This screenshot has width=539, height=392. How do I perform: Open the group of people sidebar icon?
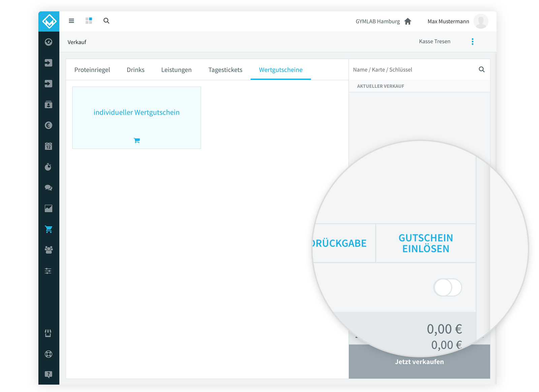pos(49,250)
